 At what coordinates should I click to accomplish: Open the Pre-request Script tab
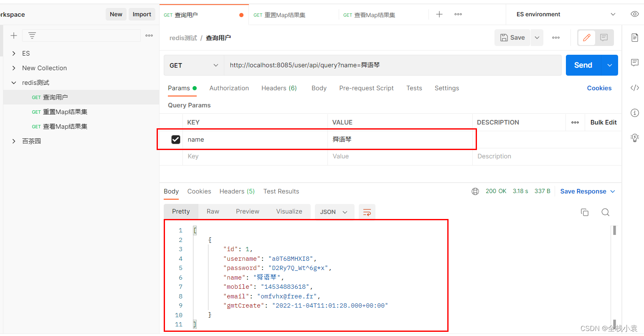click(366, 88)
